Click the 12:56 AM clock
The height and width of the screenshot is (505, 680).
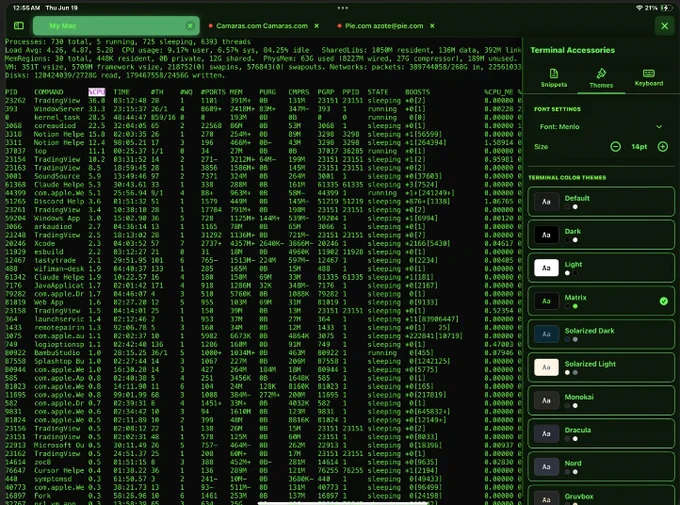[x=26, y=7]
